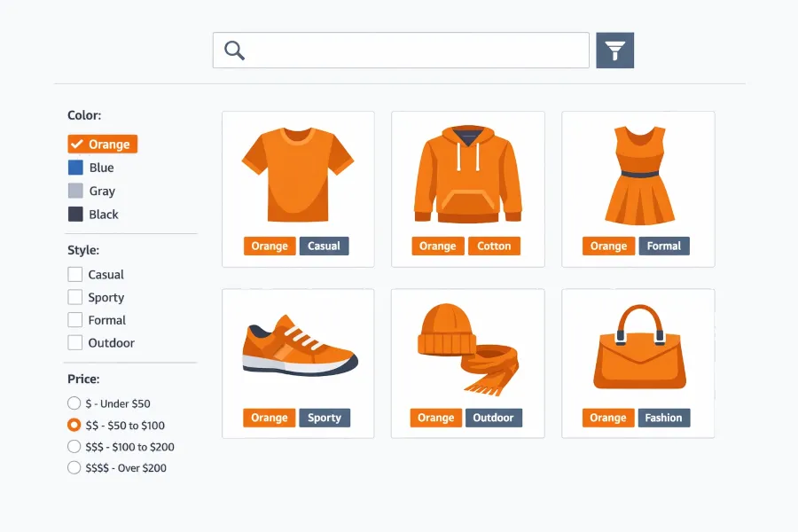Click the Fashion tag on the handbag
This screenshot has width=798, height=532.
pos(664,418)
